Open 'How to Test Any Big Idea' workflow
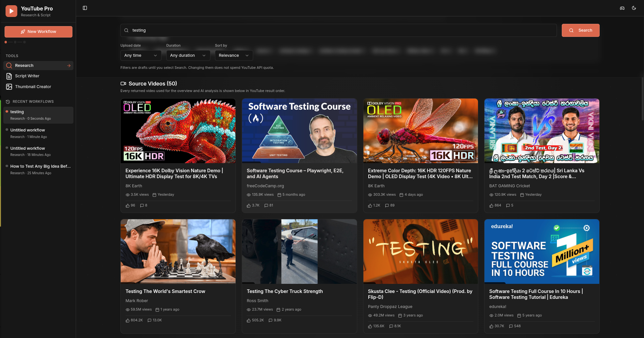 tap(38, 169)
